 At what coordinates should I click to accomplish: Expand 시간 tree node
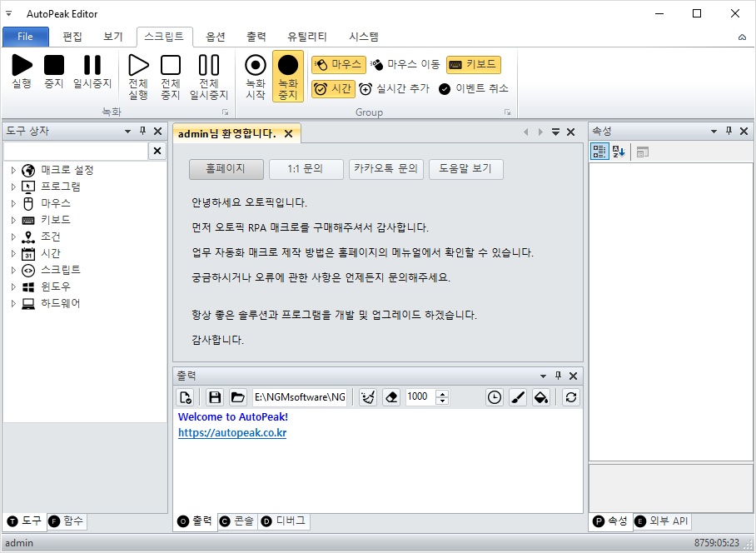[x=13, y=253]
